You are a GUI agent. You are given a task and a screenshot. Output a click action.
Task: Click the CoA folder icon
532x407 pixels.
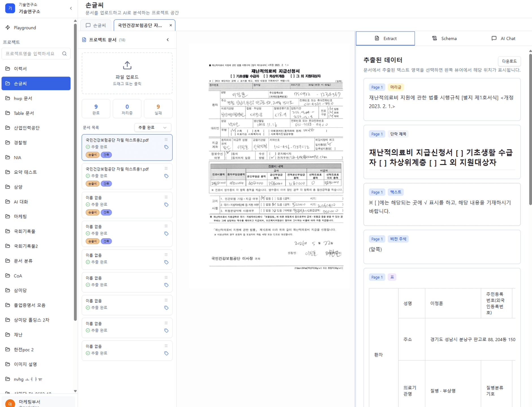[x=8, y=276]
